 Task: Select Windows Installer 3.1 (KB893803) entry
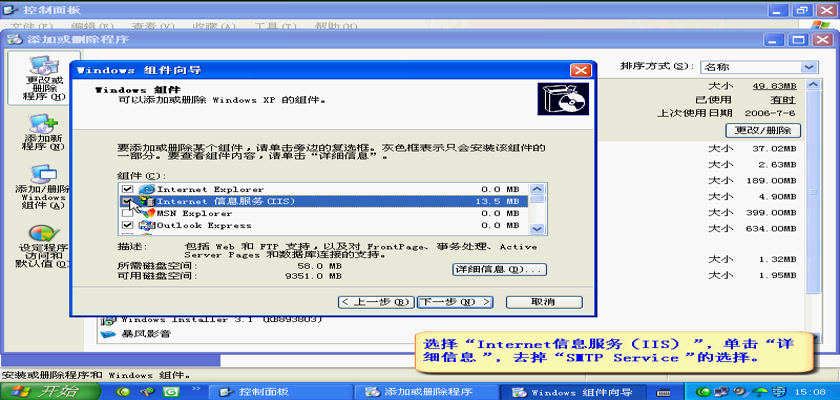coord(221,320)
